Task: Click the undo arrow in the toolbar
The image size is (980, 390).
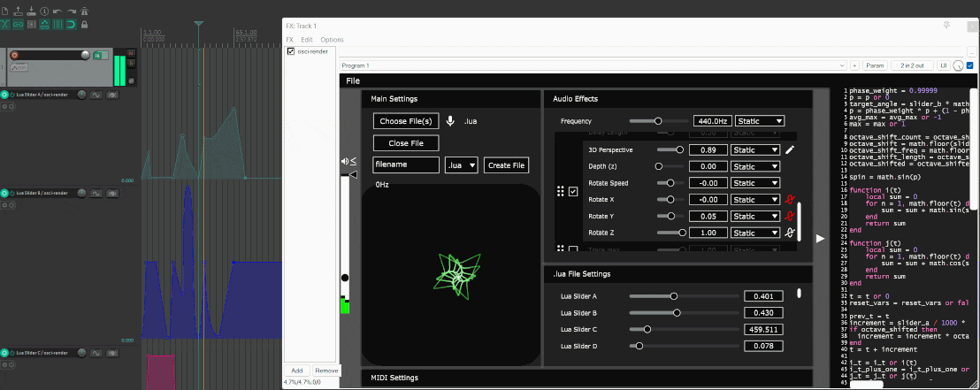Action: tap(57, 11)
